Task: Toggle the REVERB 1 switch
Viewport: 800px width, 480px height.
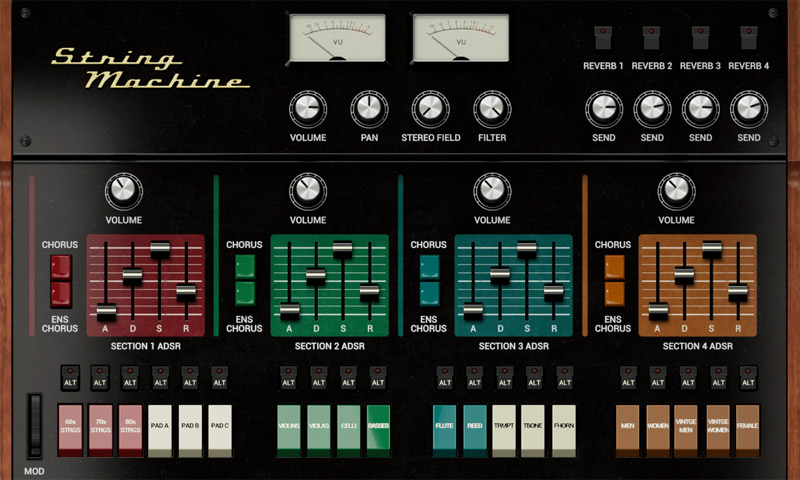Action: pos(603,38)
